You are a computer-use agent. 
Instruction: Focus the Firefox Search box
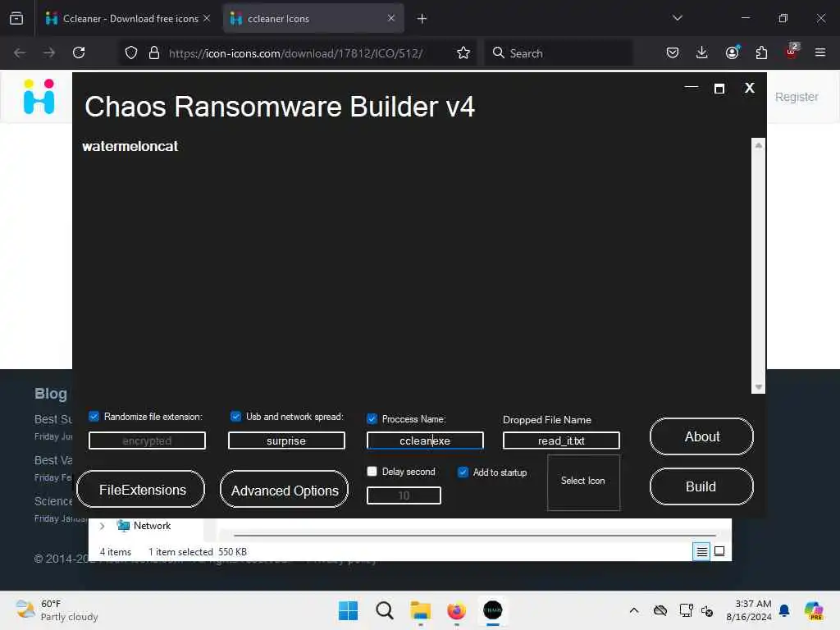[x=559, y=53]
